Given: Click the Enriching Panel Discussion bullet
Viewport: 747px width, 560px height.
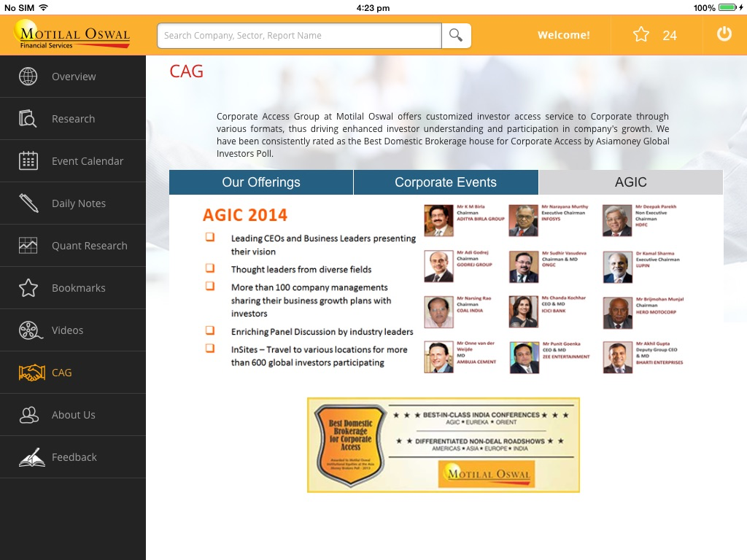Looking at the screenshot, I should coord(210,330).
